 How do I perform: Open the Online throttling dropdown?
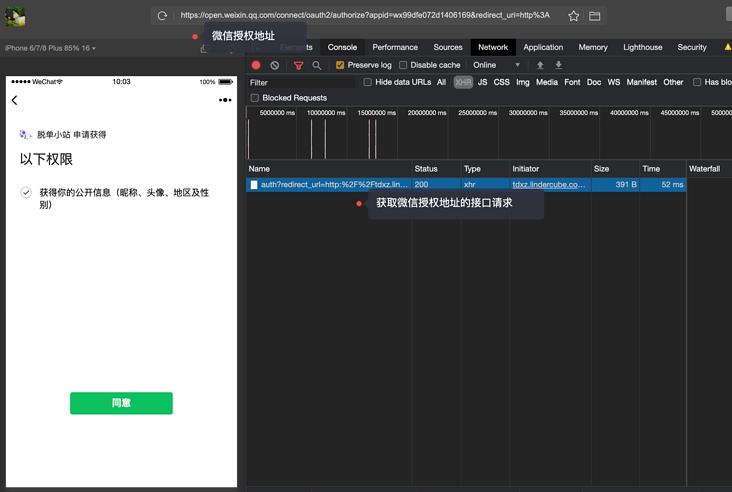496,65
